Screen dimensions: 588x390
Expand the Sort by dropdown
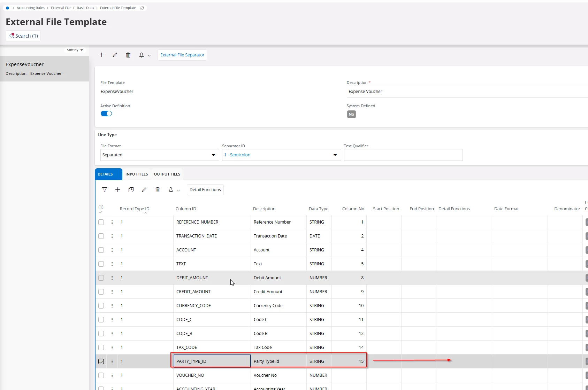click(x=75, y=50)
